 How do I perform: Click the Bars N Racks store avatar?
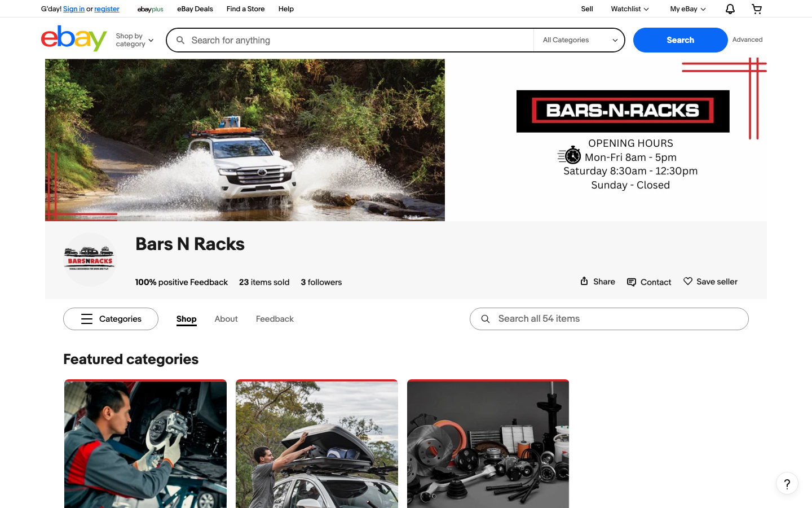[x=90, y=260]
